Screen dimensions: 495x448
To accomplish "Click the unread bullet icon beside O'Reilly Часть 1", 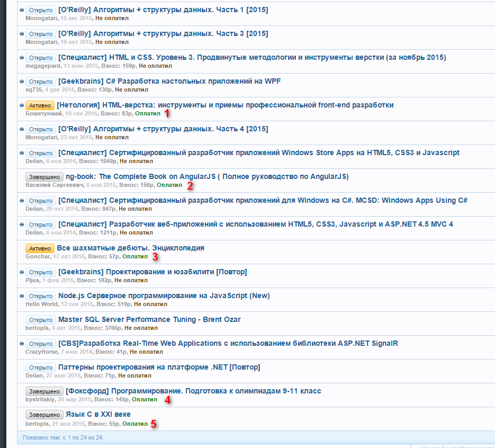I will pos(22,10).
